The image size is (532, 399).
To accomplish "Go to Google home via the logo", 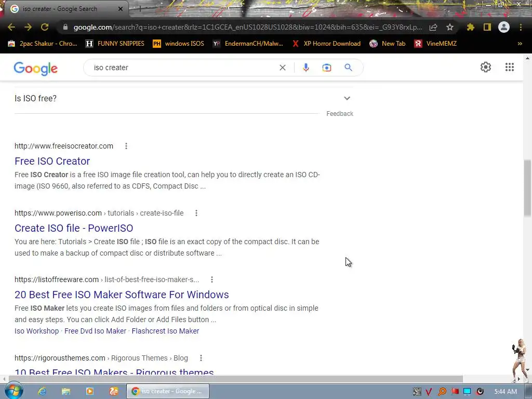I will coord(36,68).
